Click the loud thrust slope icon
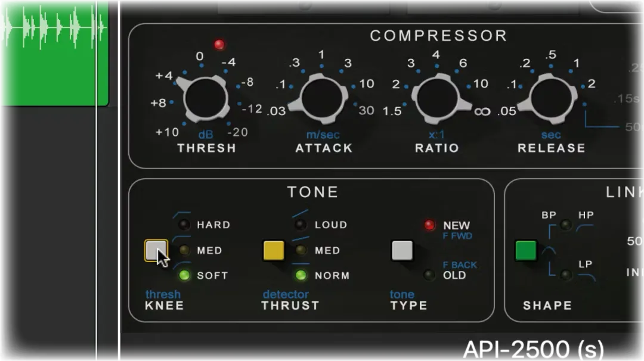The width and height of the screenshot is (644, 361). pos(300,214)
